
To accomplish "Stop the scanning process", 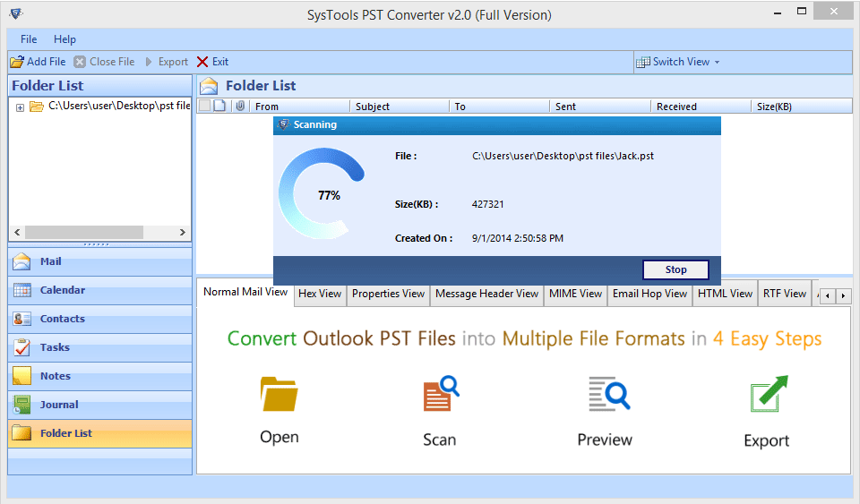I will 675,269.
